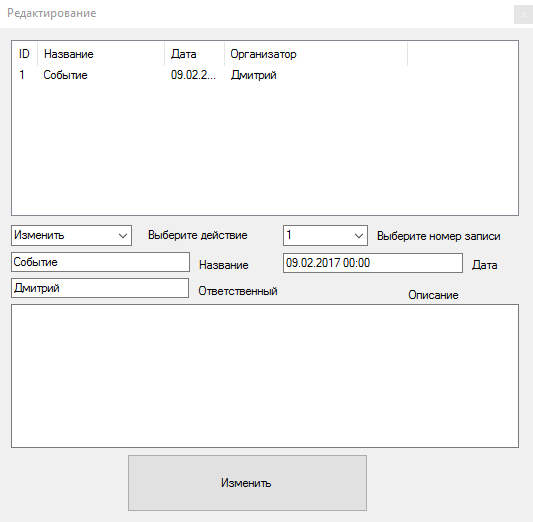Screen dimensions: 533x522
Task: Sort by the ID column header
Action: click(24, 54)
